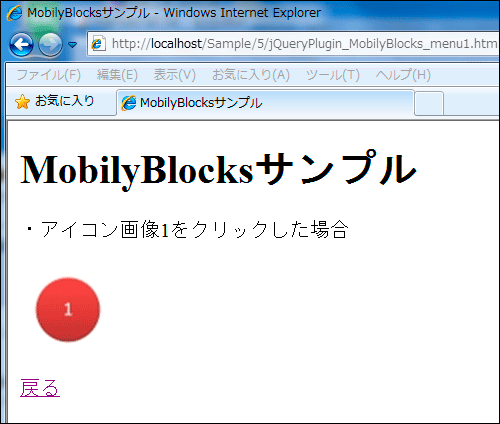
Task: Click the MobilyBlocksサンプル page heading
Action: pos(219,169)
